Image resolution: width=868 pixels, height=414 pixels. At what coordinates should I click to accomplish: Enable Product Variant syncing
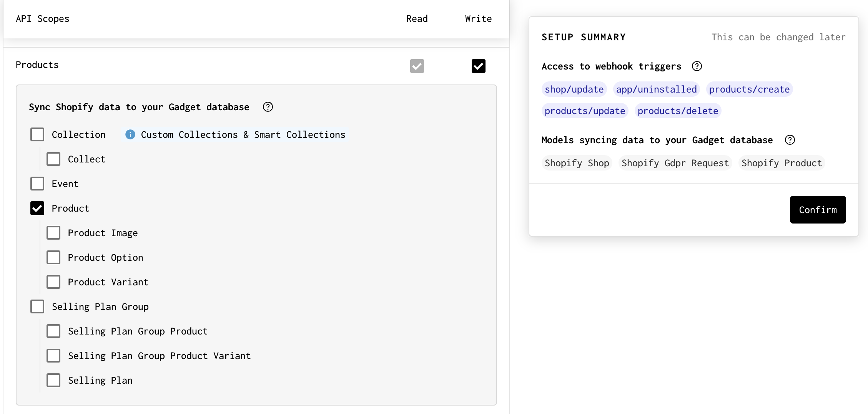click(x=53, y=282)
